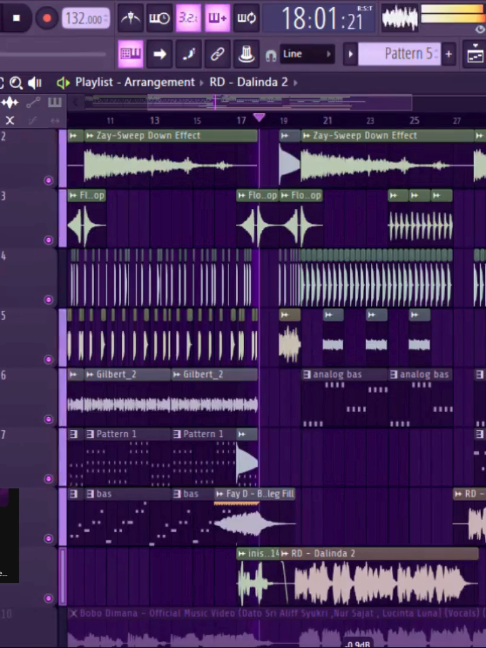Select Playlist - Arrangement breadcrumb

(x=135, y=82)
